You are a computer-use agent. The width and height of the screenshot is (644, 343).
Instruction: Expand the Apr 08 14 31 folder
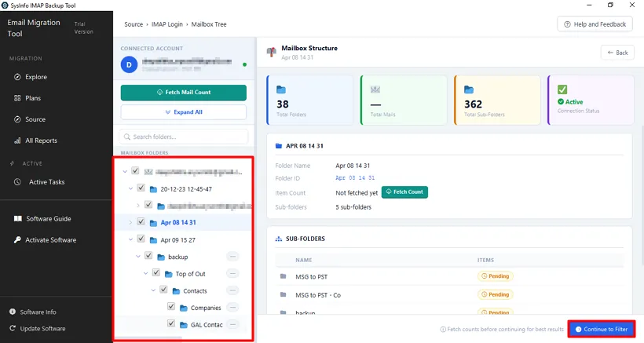130,222
